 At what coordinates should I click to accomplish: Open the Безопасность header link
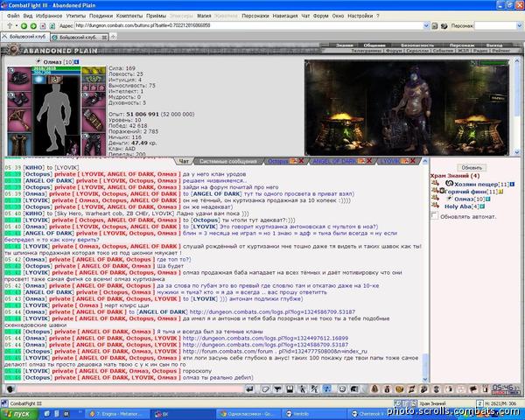(417, 45)
